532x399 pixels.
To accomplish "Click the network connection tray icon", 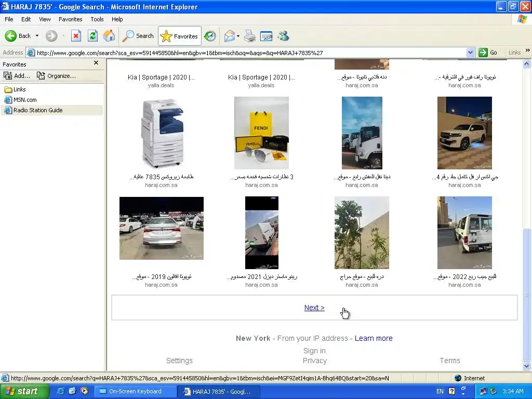I will click(x=484, y=391).
